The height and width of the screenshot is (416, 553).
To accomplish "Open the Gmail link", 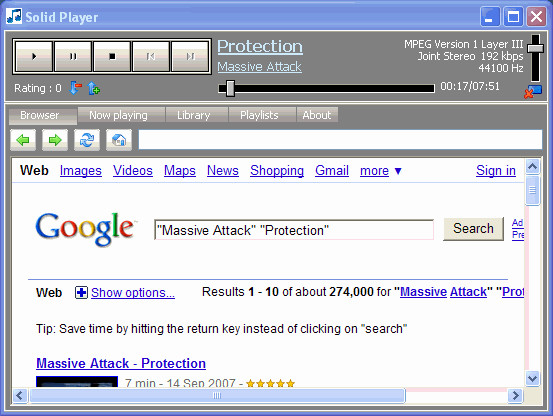I will click(x=332, y=171).
